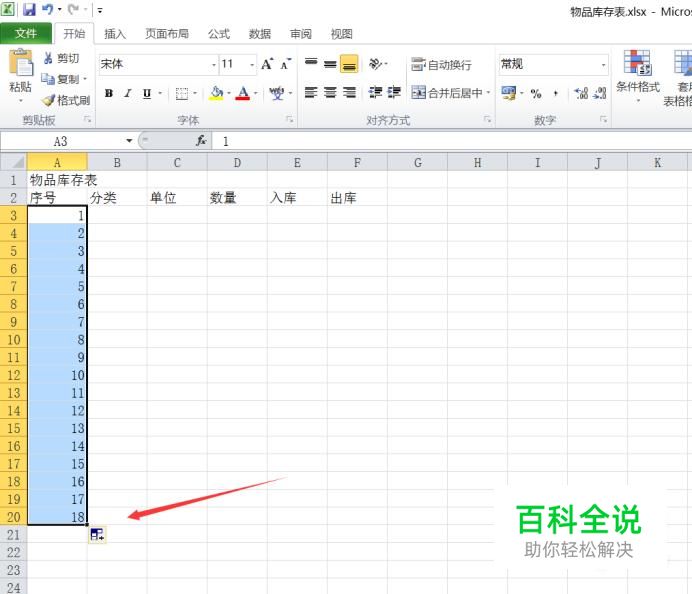Toggle Bold formatting

[x=109, y=93]
